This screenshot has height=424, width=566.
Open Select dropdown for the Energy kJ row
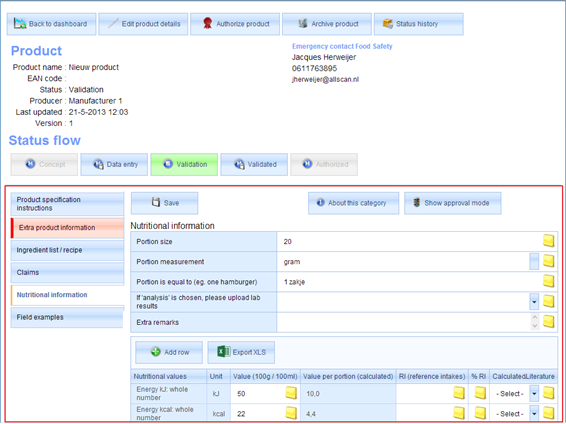[x=534, y=394]
